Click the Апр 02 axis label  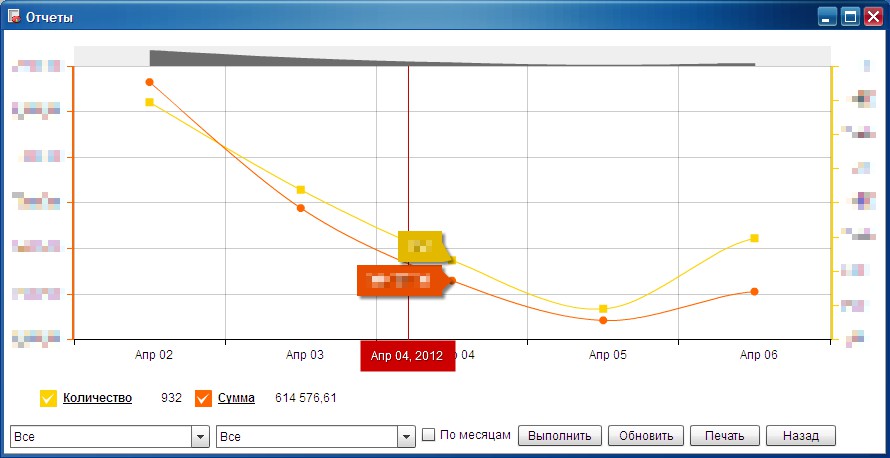pyautogui.click(x=154, y=355)
